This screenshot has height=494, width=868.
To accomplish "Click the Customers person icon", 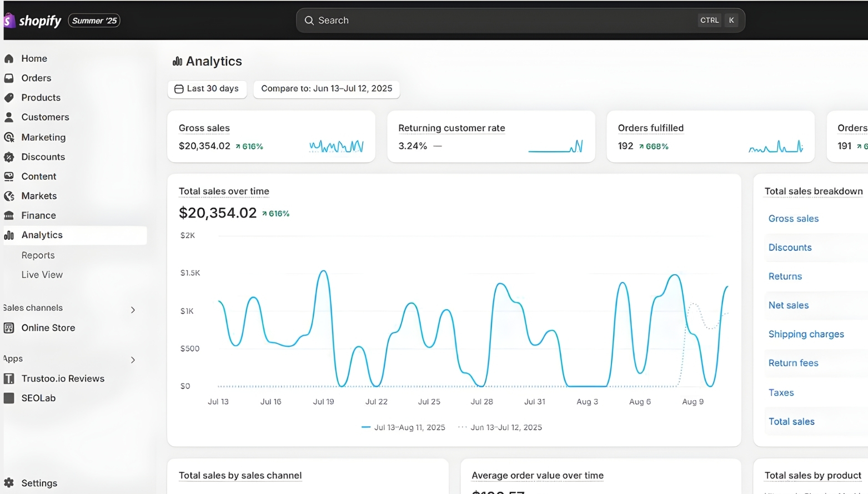I will click(x=9, y=117).
